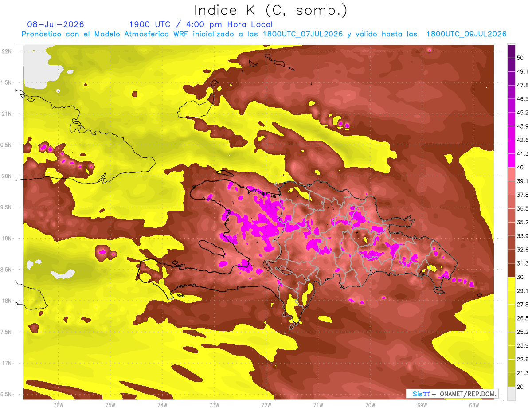Click the legend value "31.3"

523,263
